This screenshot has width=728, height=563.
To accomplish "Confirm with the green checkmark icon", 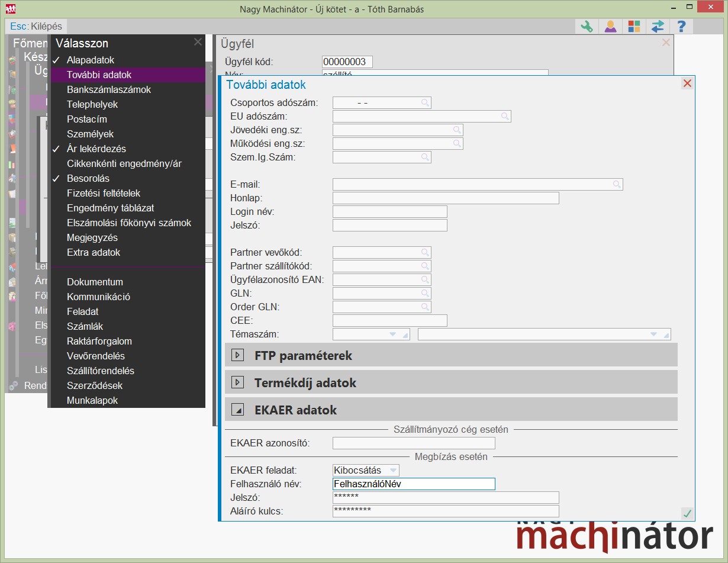I will click(687, 513).
